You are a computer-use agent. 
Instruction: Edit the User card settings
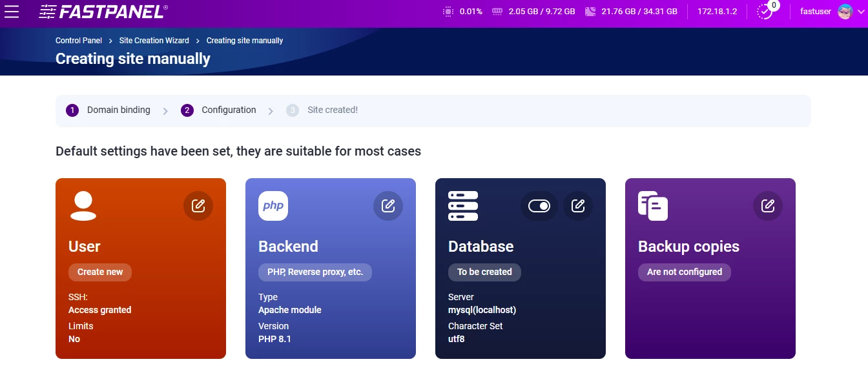tap(198, 206)
